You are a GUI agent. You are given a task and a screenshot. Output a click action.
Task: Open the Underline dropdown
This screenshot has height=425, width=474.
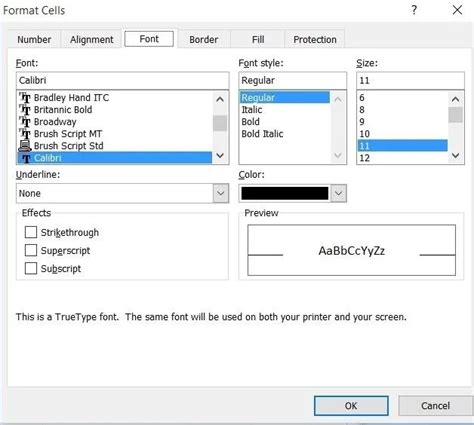pyautogui.click(x=221, y=193)
